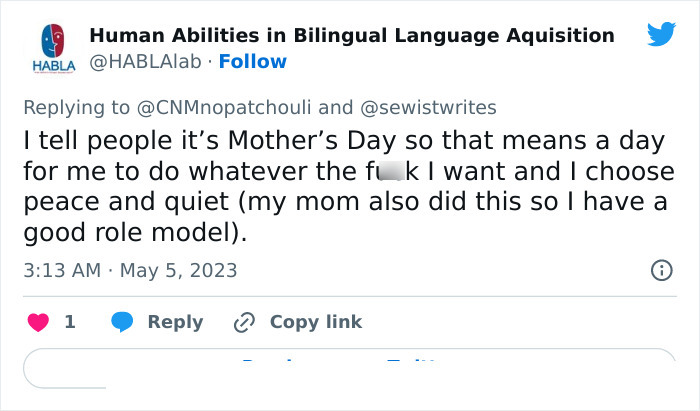The image size is (700, 411).
Task: Click the chain link icon
Action: coord(245,322)
